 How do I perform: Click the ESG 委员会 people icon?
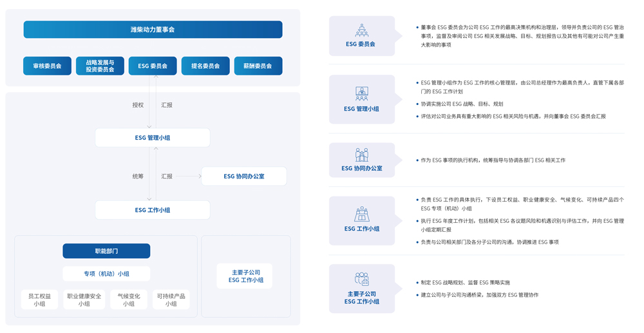[361, 30]
